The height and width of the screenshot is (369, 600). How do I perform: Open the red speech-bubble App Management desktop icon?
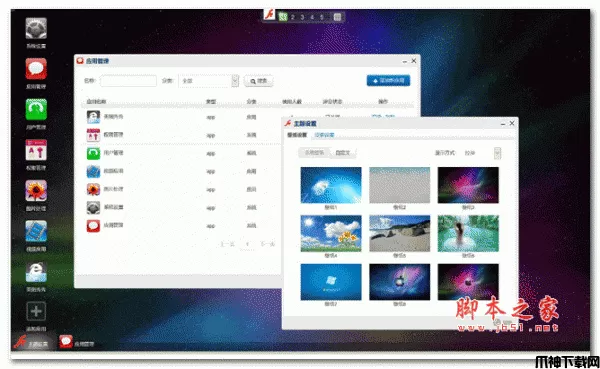36,69
